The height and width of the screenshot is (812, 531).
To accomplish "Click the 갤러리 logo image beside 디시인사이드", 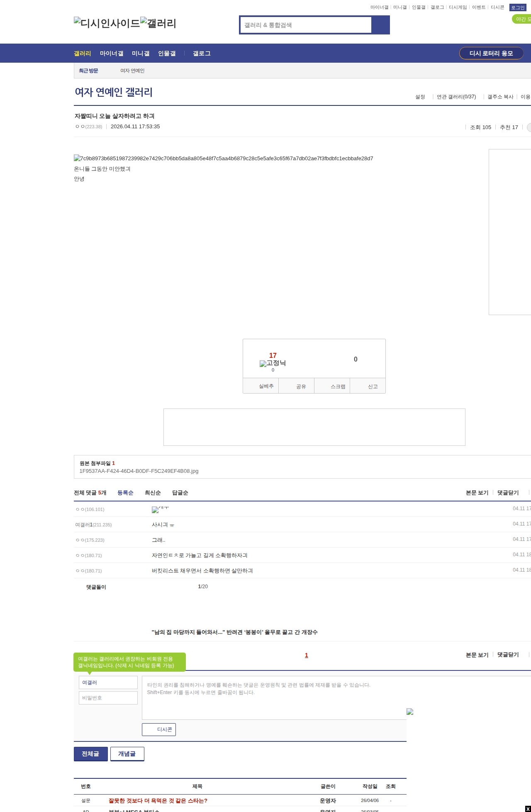I will click(x=158, y=23).
